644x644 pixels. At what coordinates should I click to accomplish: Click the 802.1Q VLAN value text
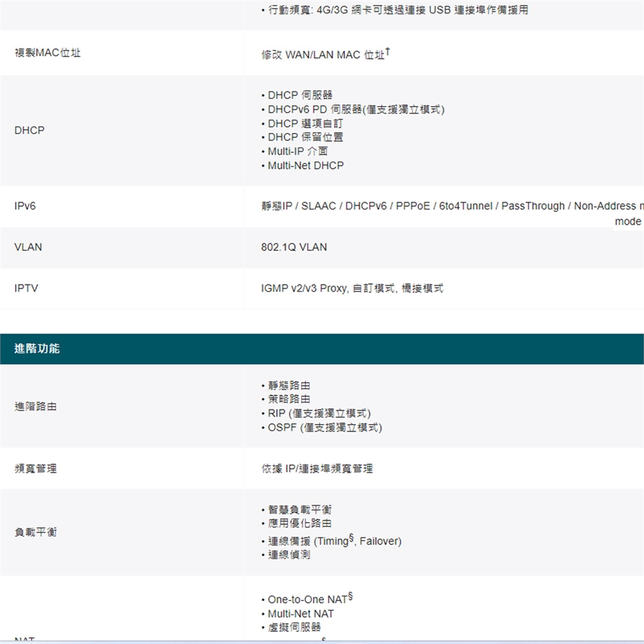coord(294,248)
